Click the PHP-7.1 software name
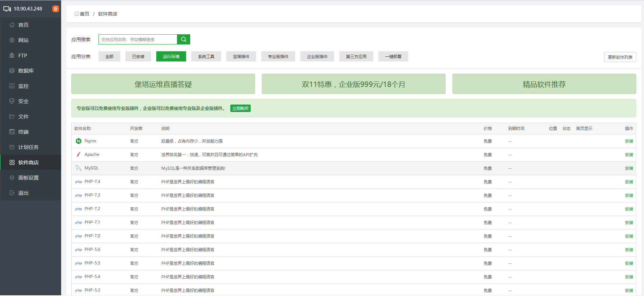 pyautogui.click(x=92, y=222)
